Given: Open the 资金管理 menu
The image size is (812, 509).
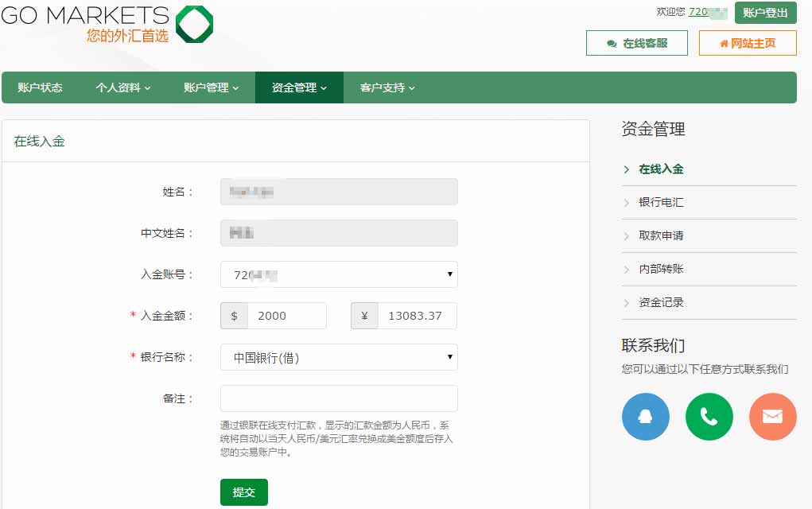Looking at the screenshot, I should click(x=299, y=87).
